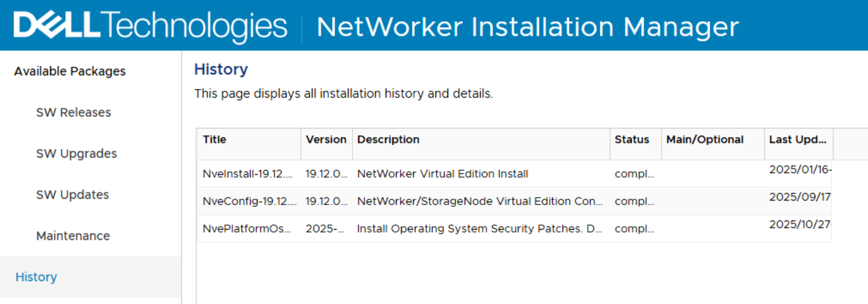Image resolution: width=868 pixels, height=304 pixels.
Task: Click the NetWorker Installation Manager title
Action: click(x=528, y=27)
